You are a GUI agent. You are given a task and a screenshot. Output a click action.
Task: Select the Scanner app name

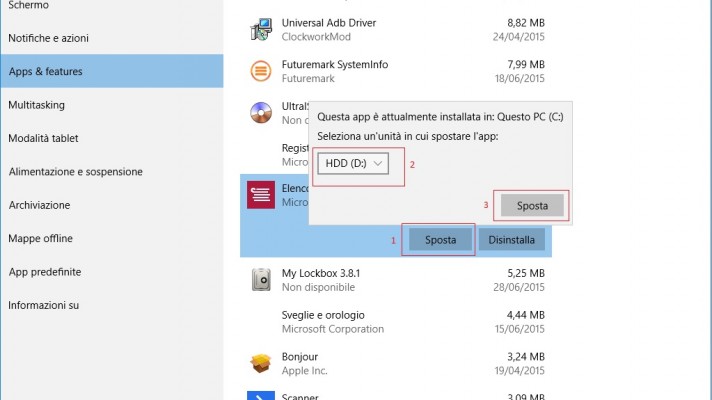pyautogui.click(x=300, y=397)
